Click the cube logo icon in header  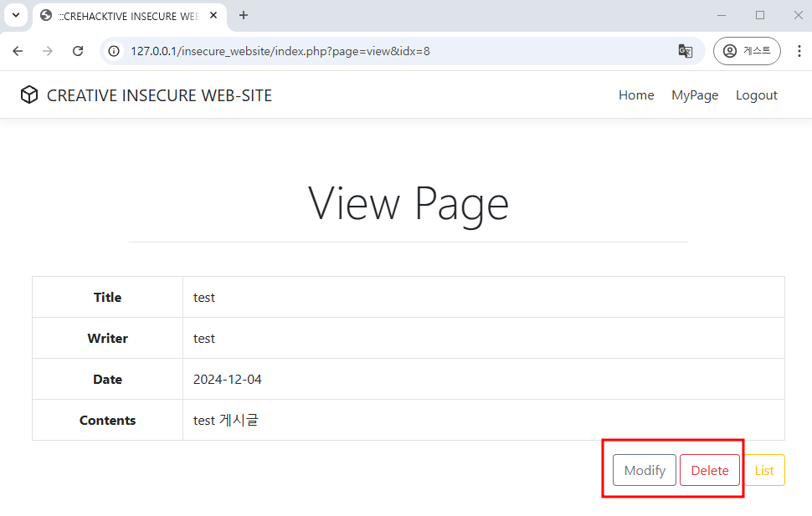(29, 95)
